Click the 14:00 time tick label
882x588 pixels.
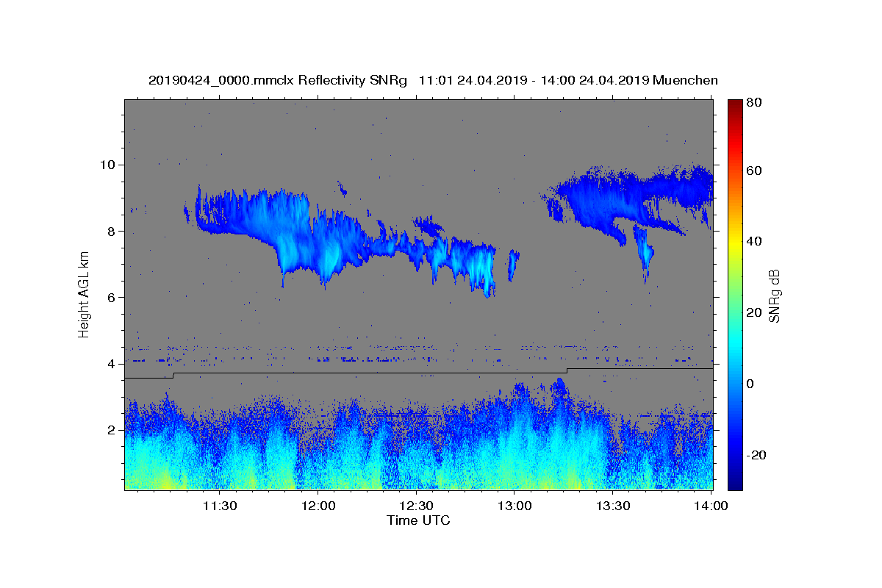711,506
